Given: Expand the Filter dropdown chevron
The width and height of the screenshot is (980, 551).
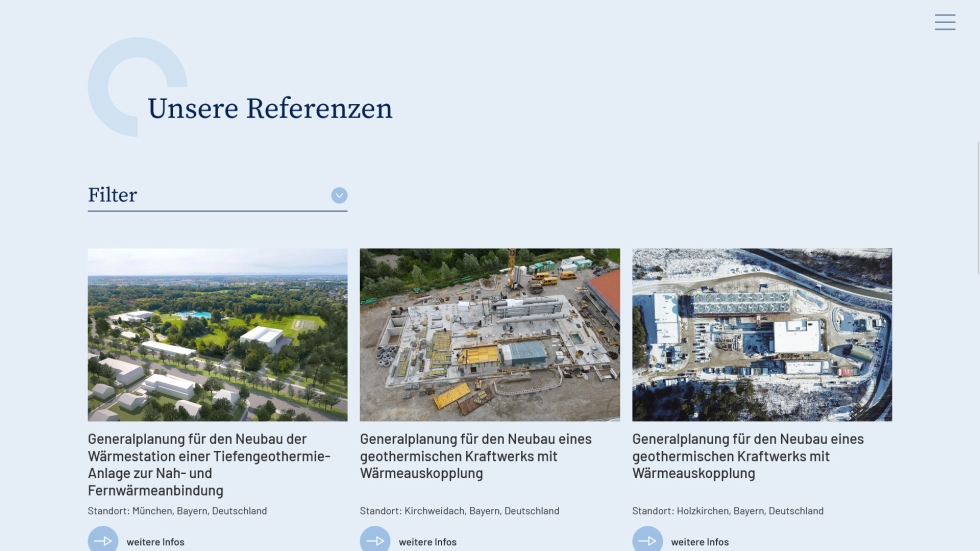Looking at the screenshot, I should [x=339, y=195].
